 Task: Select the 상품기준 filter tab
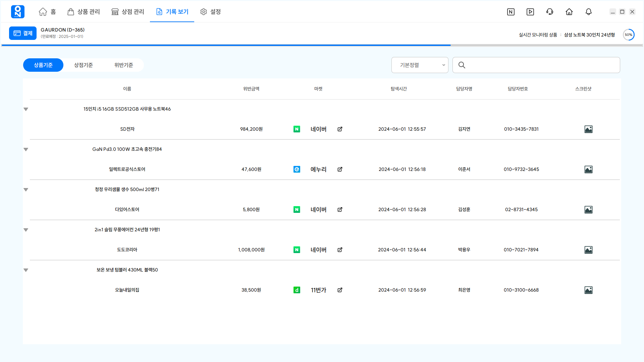(x=43, y=65)
